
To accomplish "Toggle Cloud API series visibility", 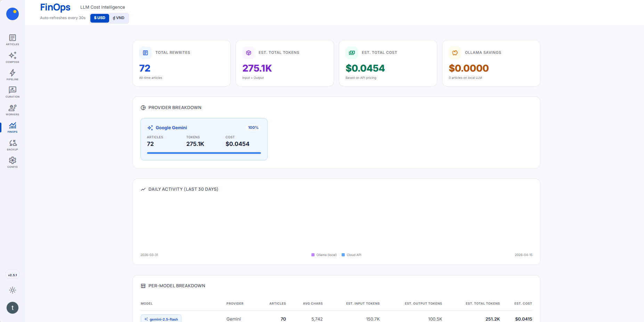I will 351,255.
